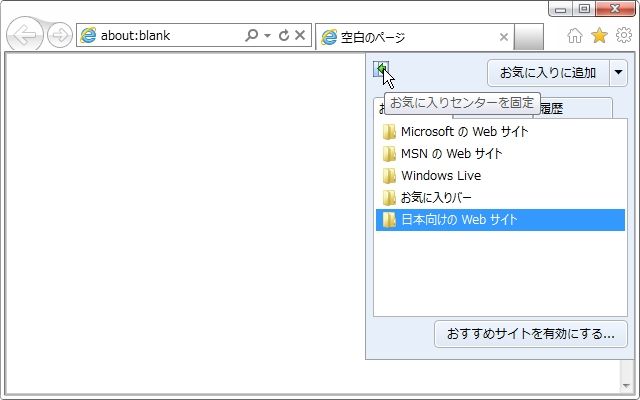Click the Favorites star icon
This screenshot has width=640, height=400.
pos(599,36)
